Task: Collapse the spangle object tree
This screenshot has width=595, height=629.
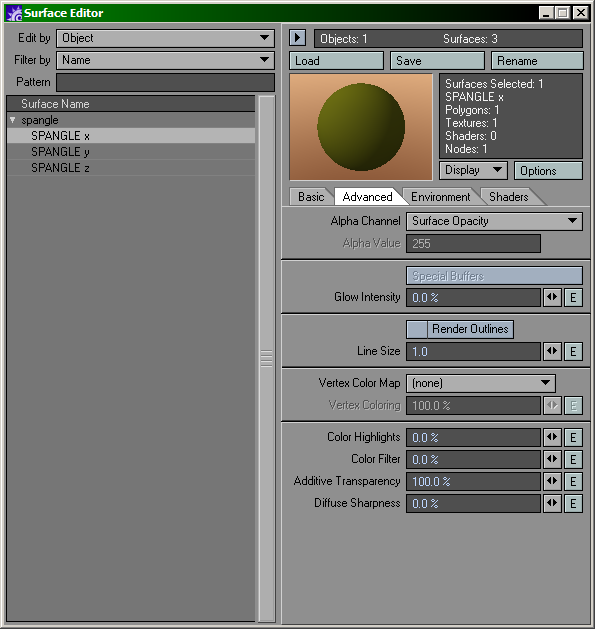Action: (x=12, y=120)
